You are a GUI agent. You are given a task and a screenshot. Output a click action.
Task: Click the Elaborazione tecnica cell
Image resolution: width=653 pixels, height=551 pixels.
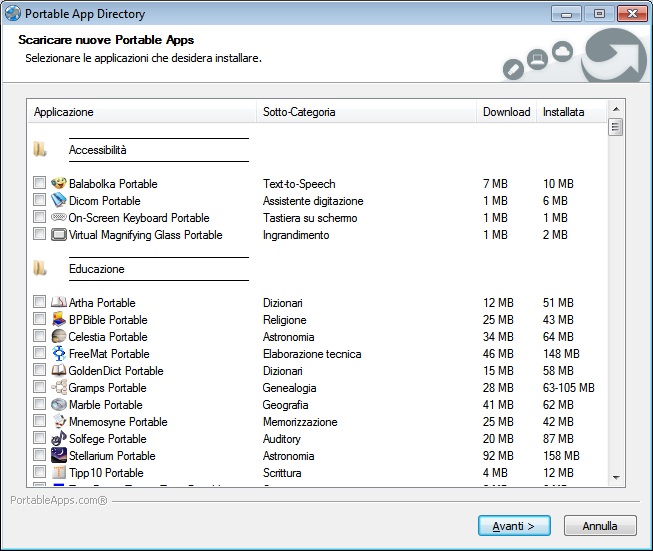312,354
